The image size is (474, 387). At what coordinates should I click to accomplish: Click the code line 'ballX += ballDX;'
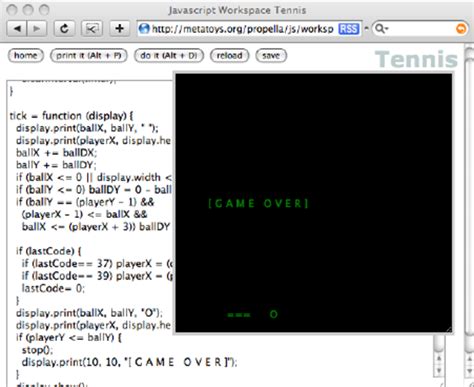(x=56, y=153)
